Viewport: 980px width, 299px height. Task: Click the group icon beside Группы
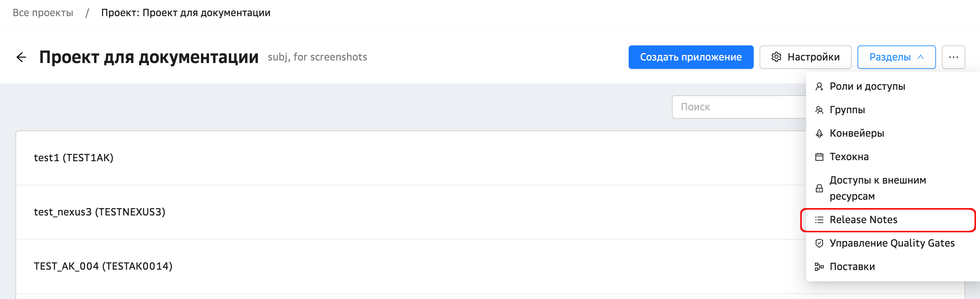pyautogui.click(x=819, y=110)
